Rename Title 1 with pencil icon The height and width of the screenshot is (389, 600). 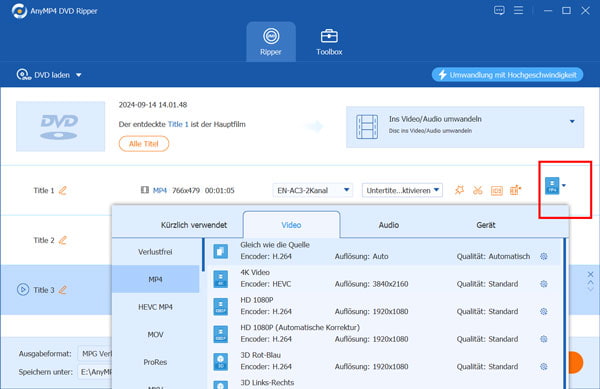point(63,190)
